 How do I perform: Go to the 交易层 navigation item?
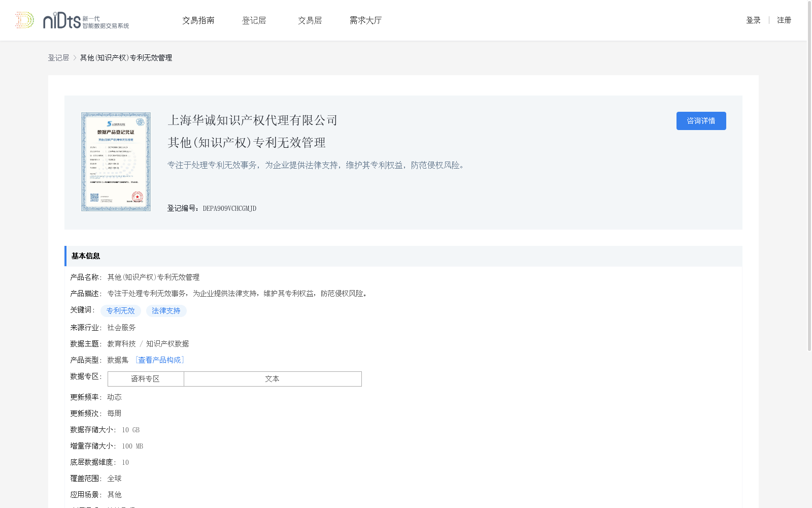click(310, 20)
